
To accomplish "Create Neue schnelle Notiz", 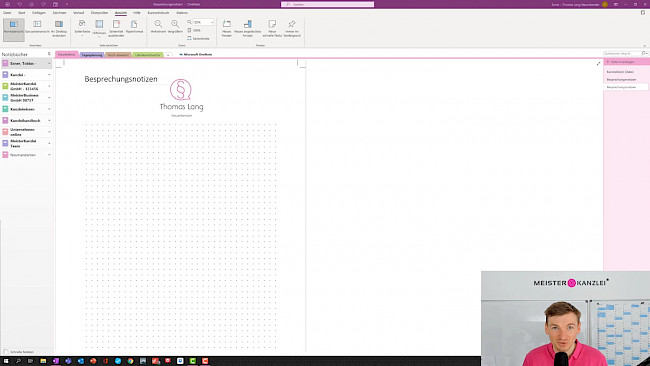I will coord(272,28).
